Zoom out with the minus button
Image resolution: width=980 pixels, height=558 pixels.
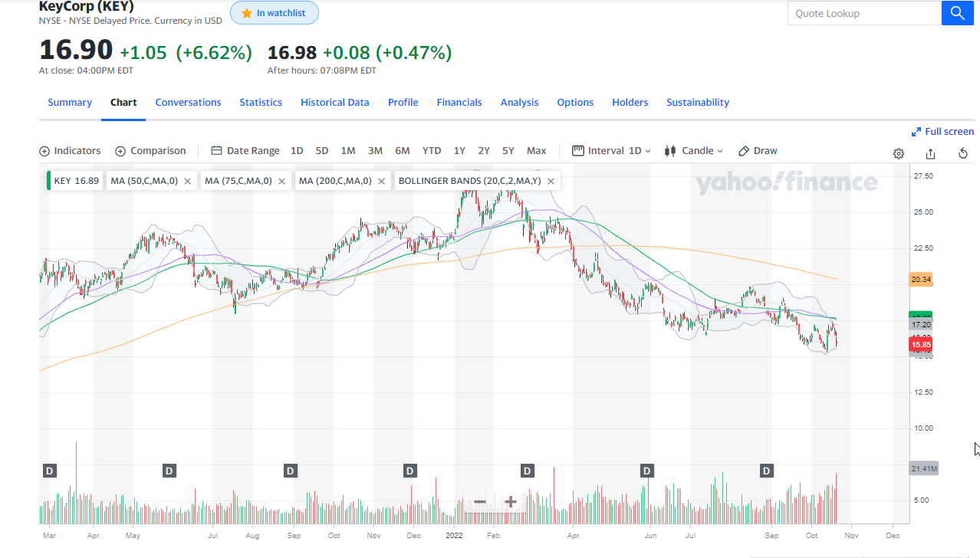480,502
